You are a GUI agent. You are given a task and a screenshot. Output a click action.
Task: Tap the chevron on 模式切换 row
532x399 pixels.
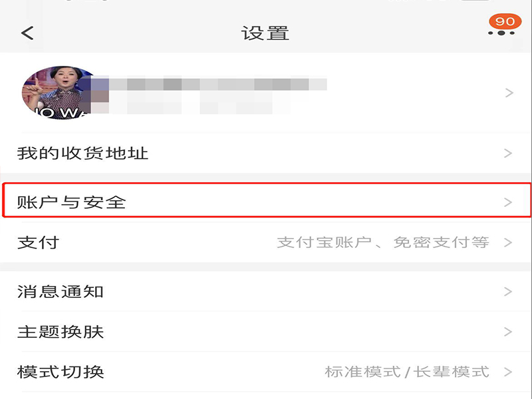tap(508, 372)
